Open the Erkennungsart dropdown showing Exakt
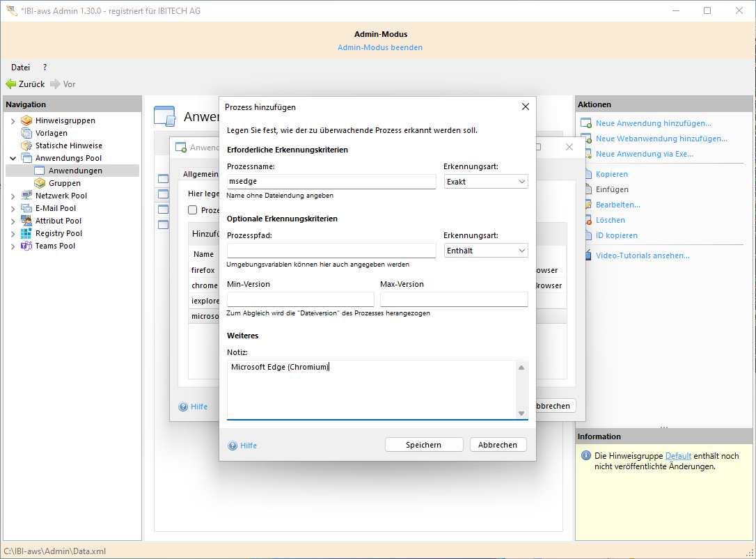Screen dimensions: 756x559 point(485,181)
